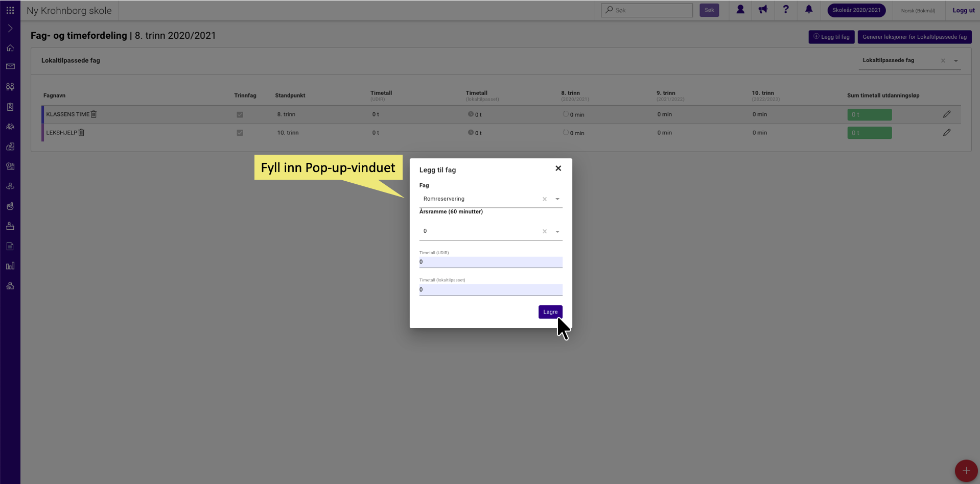Open the document page icon in sidebar
This screenshot has width=980, height=484.
10,246
